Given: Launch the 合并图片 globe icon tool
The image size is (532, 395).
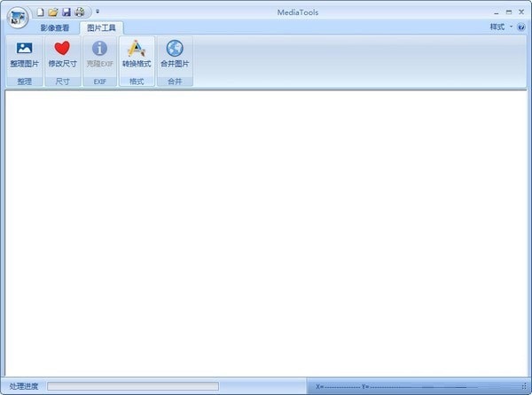Looking at the screenshot, I should 175,49.
